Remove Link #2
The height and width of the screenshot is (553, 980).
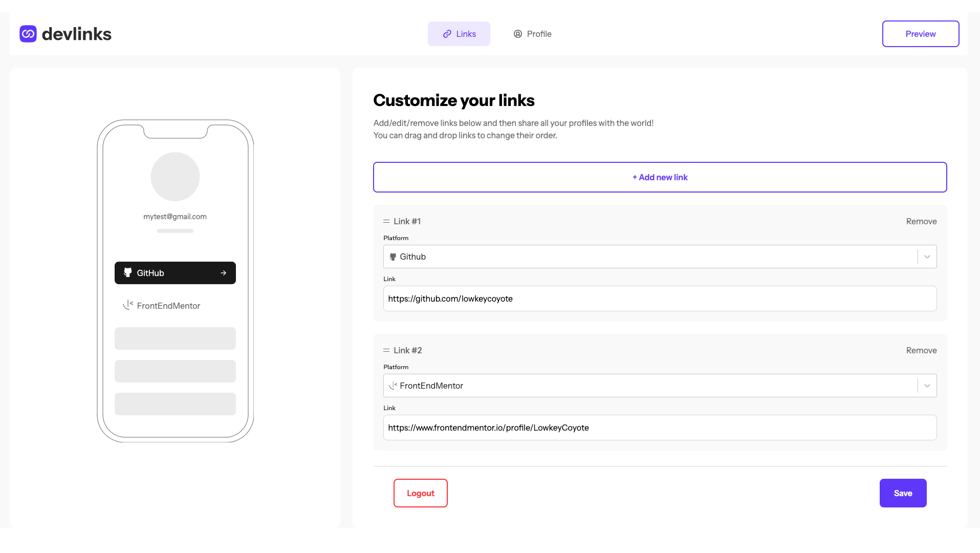(x=921, y=350)
